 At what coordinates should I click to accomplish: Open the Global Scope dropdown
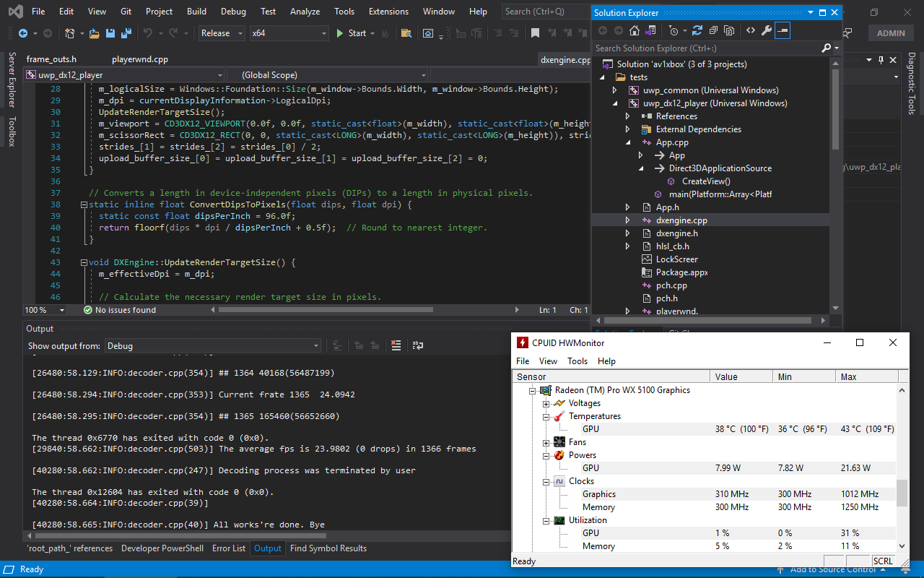pyautogui.click(x=327, y=74)
